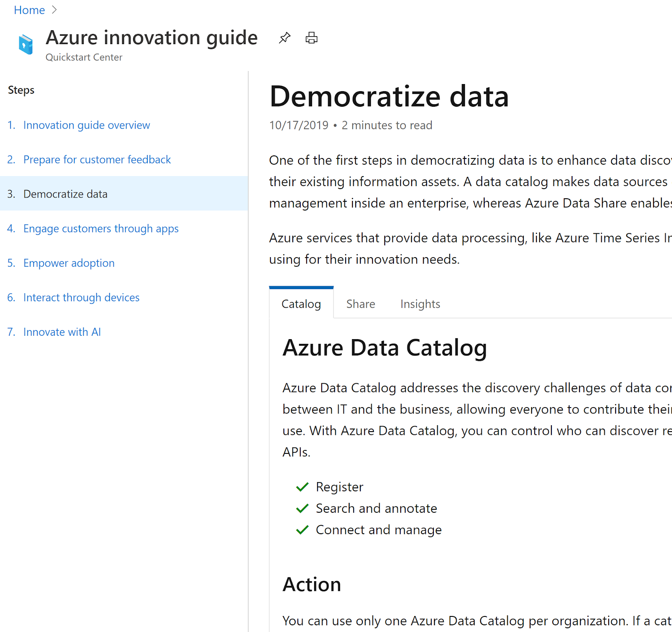Click the Azure Data Catalog heading

(x=385, y=348)
